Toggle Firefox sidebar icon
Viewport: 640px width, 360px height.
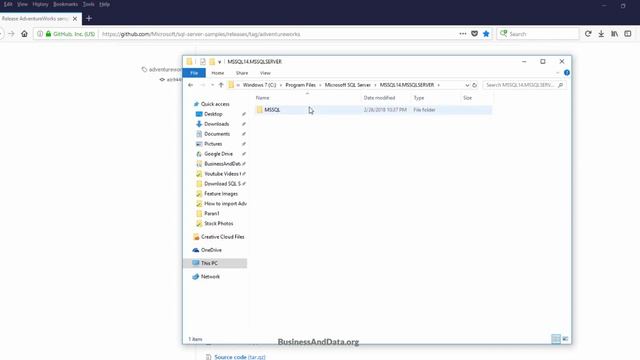(x=628, y=34)
